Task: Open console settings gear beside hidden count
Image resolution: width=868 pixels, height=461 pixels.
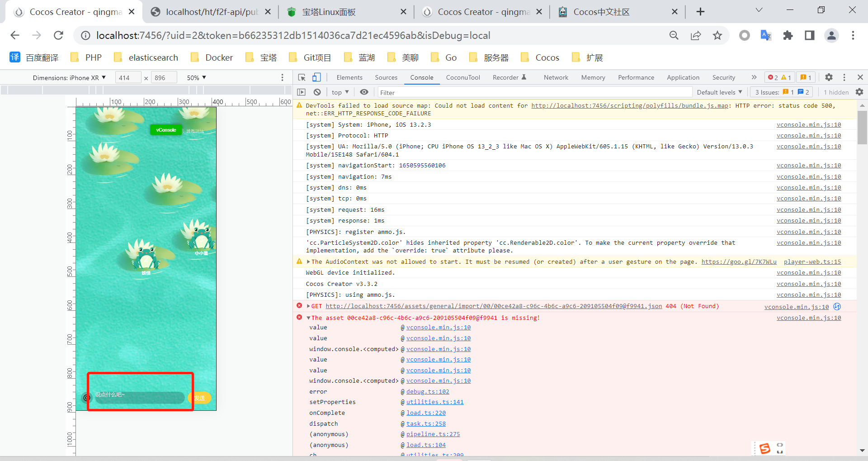Action: 859,92
